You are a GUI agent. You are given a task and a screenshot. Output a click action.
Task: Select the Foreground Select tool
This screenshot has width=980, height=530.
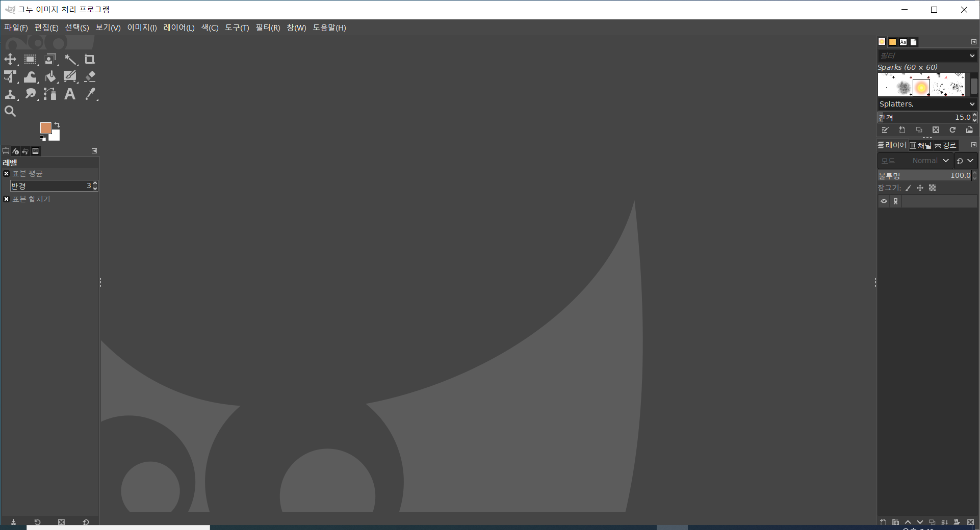tap(50, 60)
